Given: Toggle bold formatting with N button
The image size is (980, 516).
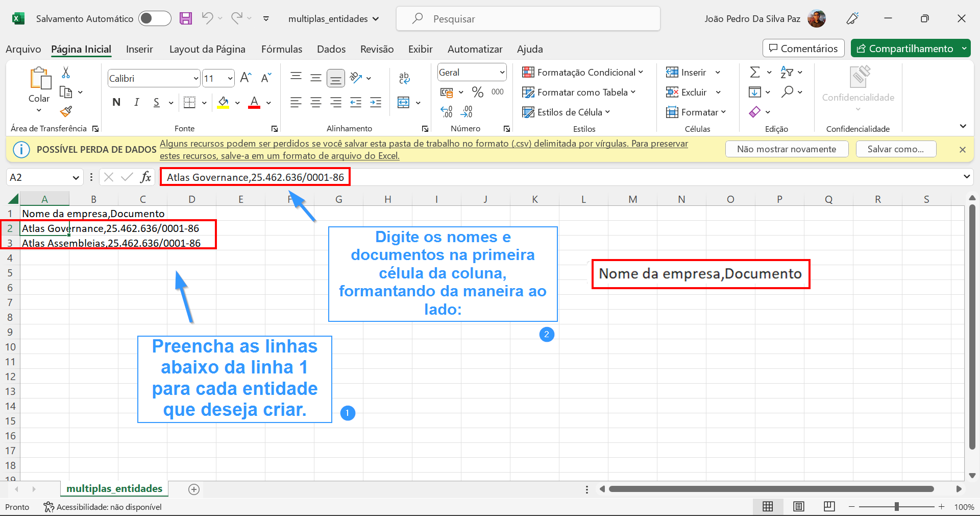Looking at the screenshot, I should [x=116, y=102].
